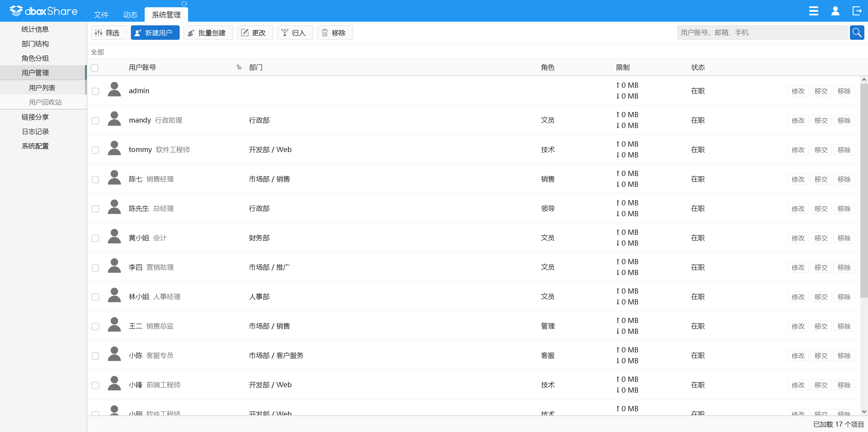
Task: Click the dboxShare logo
Action: [x=43, y=11]
